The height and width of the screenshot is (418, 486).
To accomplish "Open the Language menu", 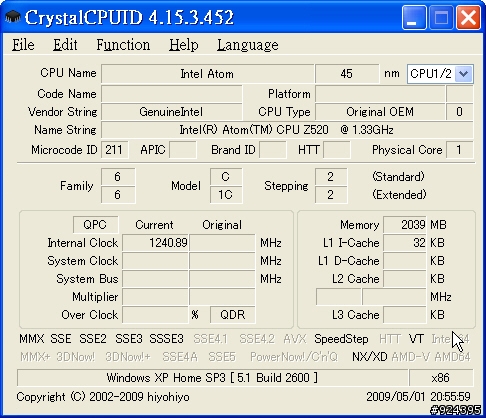I will (x=248, y=45).
